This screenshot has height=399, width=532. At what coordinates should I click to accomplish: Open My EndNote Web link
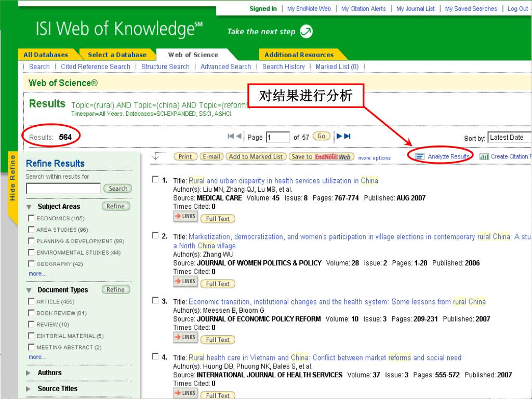[309, 8]
